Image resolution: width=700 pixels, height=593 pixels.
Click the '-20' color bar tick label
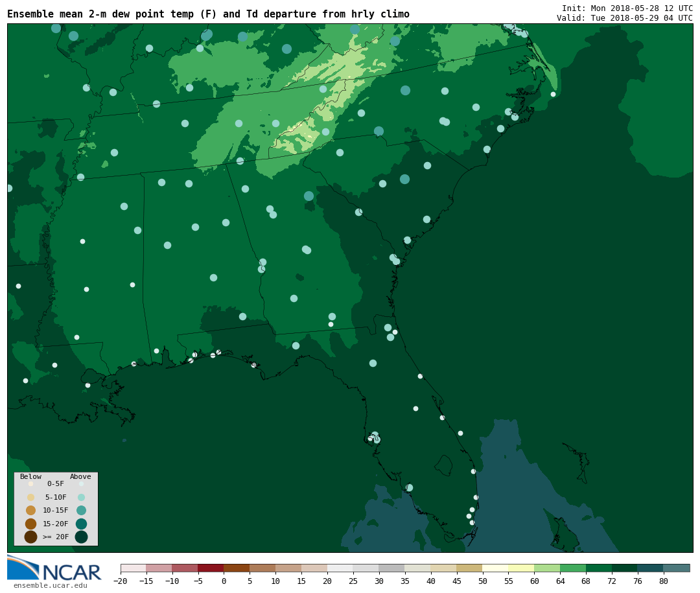pos(121,581)
